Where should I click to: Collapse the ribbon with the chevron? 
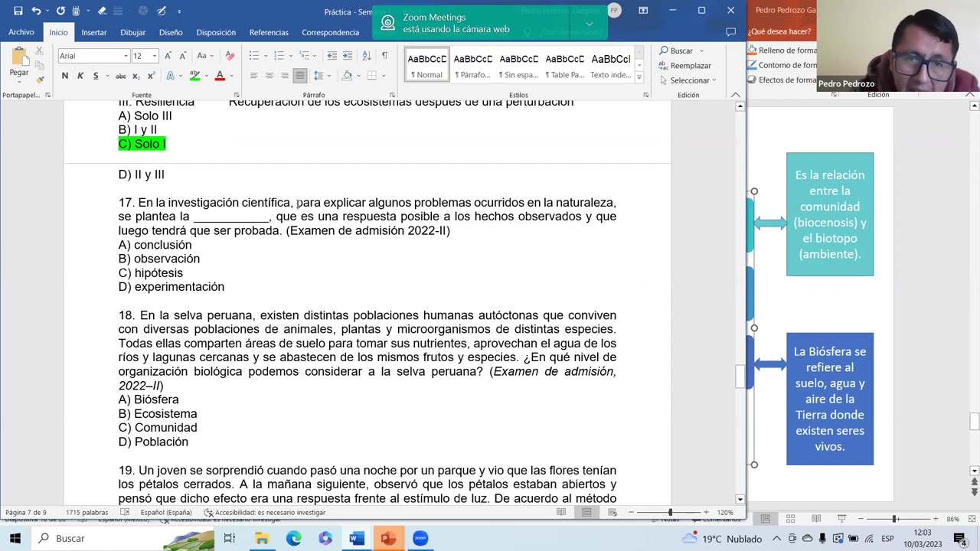[x=736, y=95]
